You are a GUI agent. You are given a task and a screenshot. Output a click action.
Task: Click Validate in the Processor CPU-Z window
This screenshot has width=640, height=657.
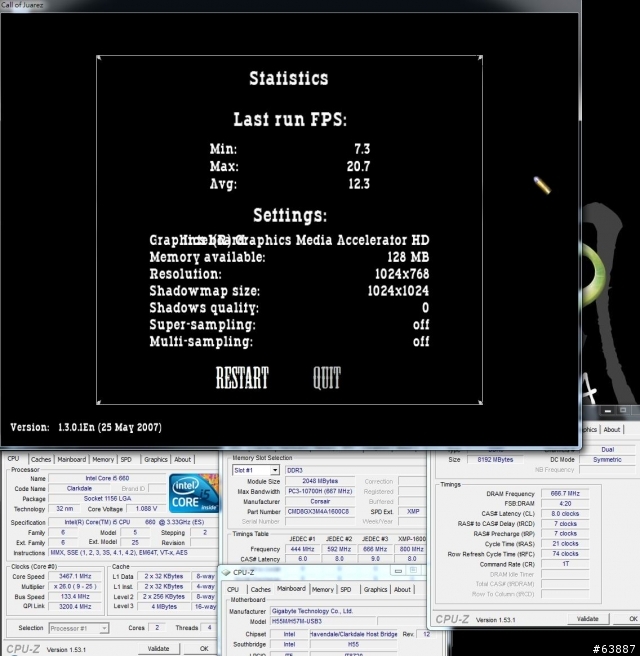tap(158, 649)
